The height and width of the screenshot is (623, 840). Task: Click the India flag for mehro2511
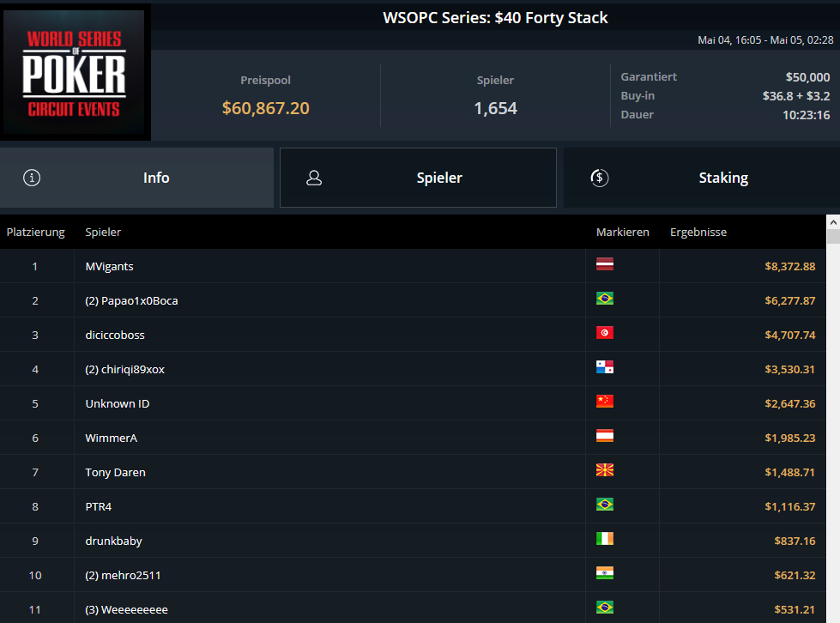coord(605,572)
